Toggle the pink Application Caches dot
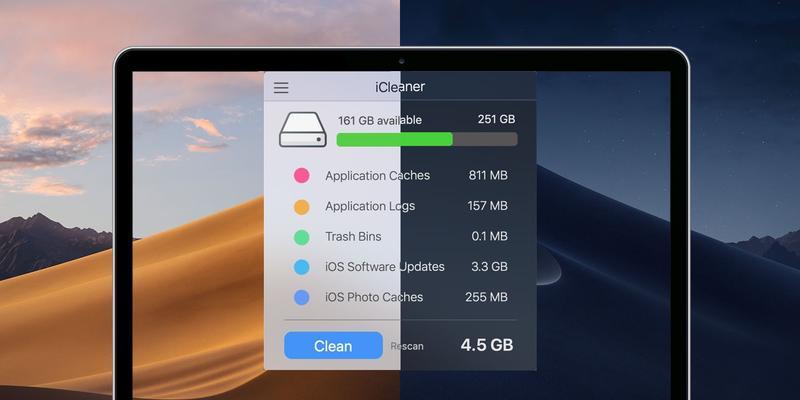 pos(302,176)
